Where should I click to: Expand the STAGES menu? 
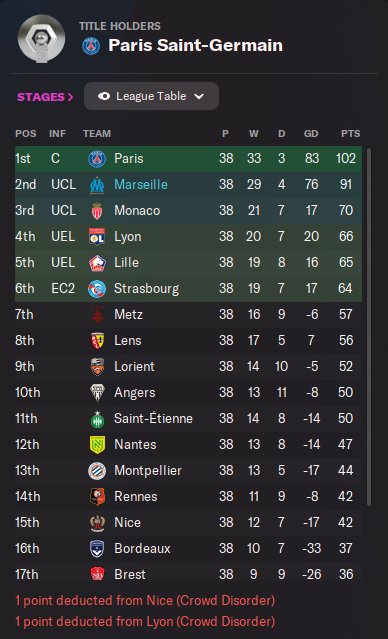45,97
